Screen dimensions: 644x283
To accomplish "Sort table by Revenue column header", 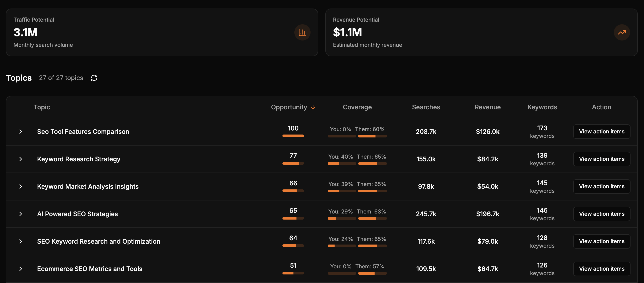I will click(x=488, y=107).
